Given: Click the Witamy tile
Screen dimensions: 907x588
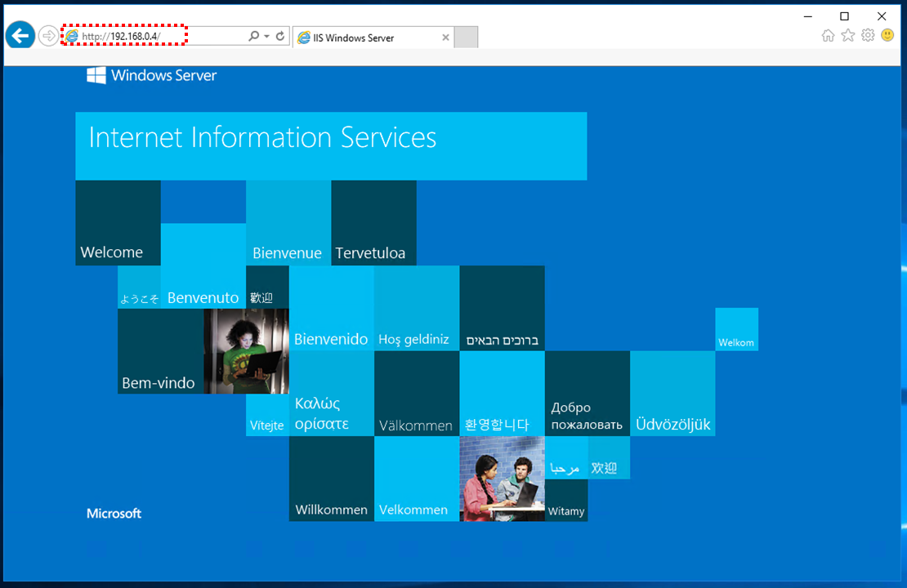Looking at the screenshot, I should (566, 500).
